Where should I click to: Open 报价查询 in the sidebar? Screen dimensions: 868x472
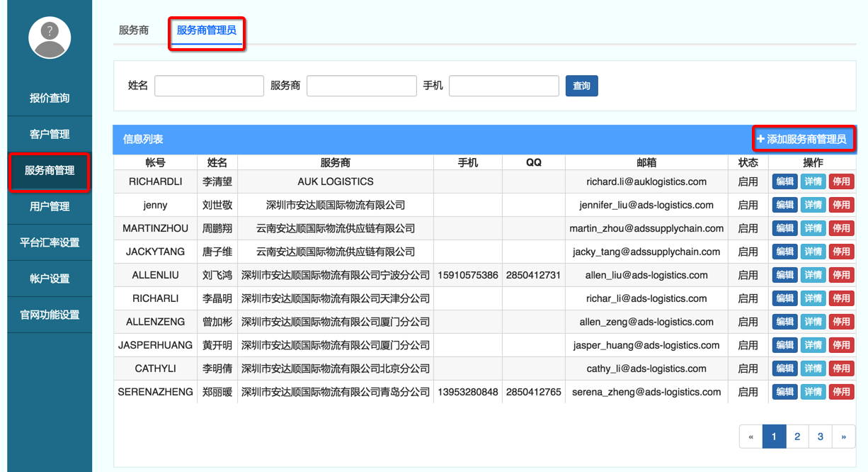(x=50, y=98)
